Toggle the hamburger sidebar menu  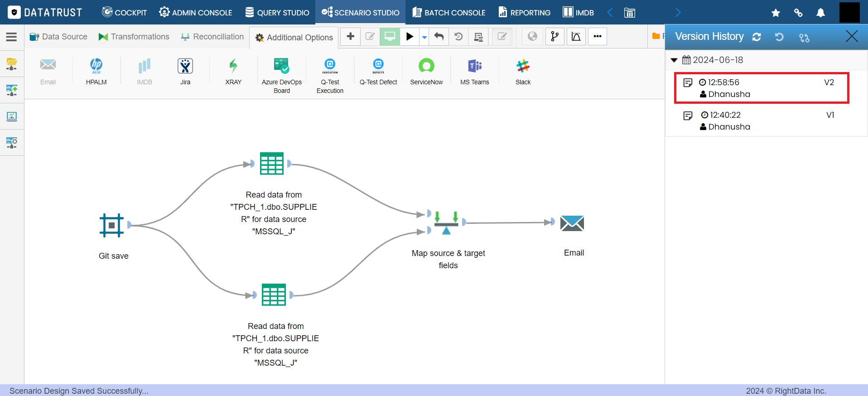coord(11,37)
